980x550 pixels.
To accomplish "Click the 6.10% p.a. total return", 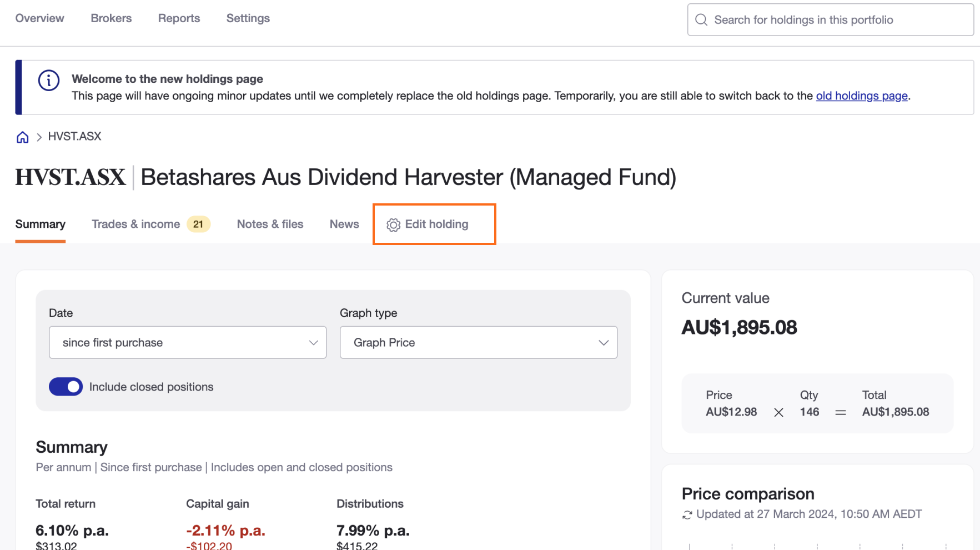I will [72, 531].
